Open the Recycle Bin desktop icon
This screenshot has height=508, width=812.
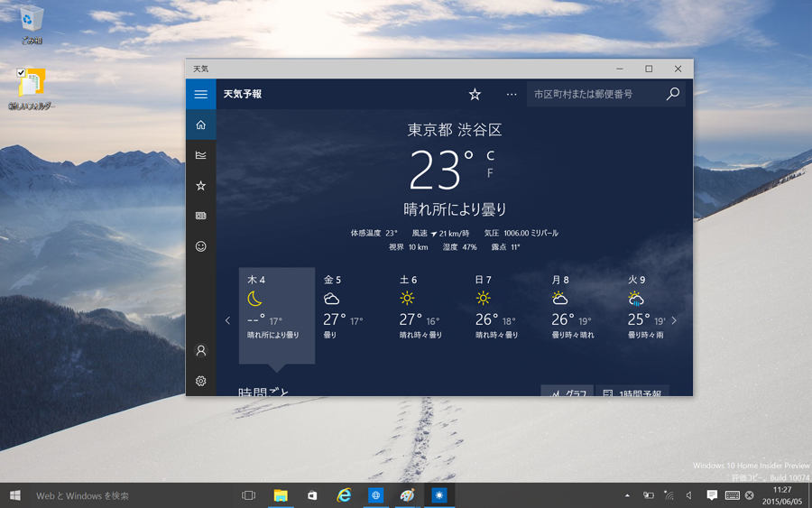pyautogui.click(x=32, y=23)
